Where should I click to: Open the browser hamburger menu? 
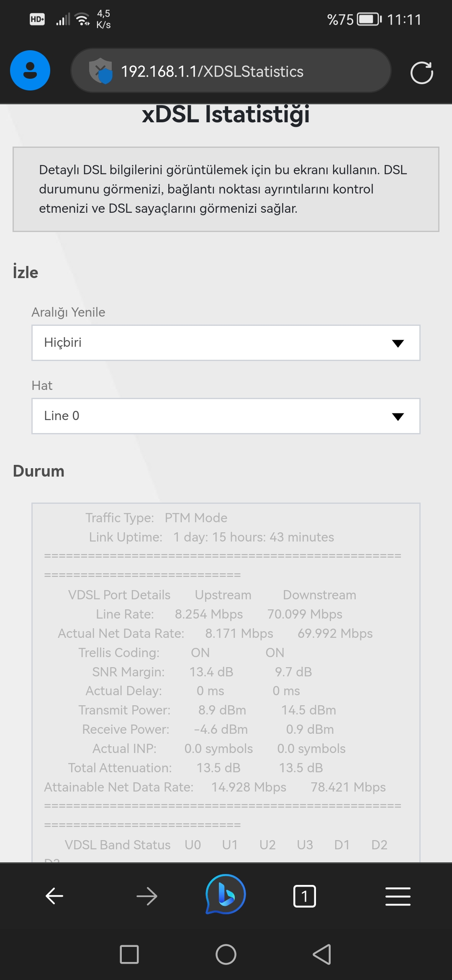pyautogui.click(x=398, y=896)
